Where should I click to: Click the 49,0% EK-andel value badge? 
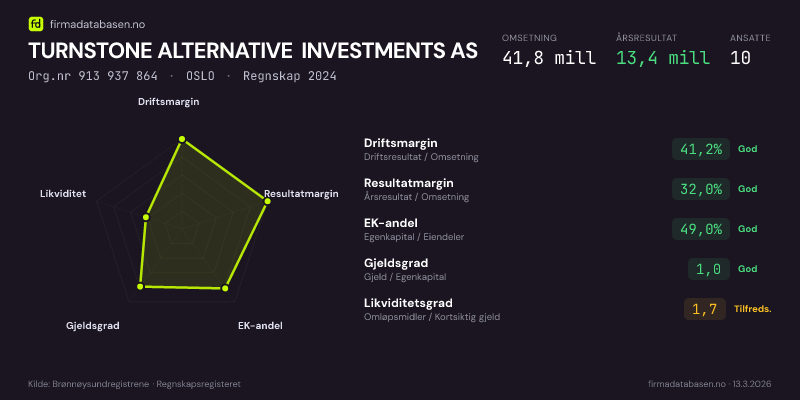(x=700, y=229)
